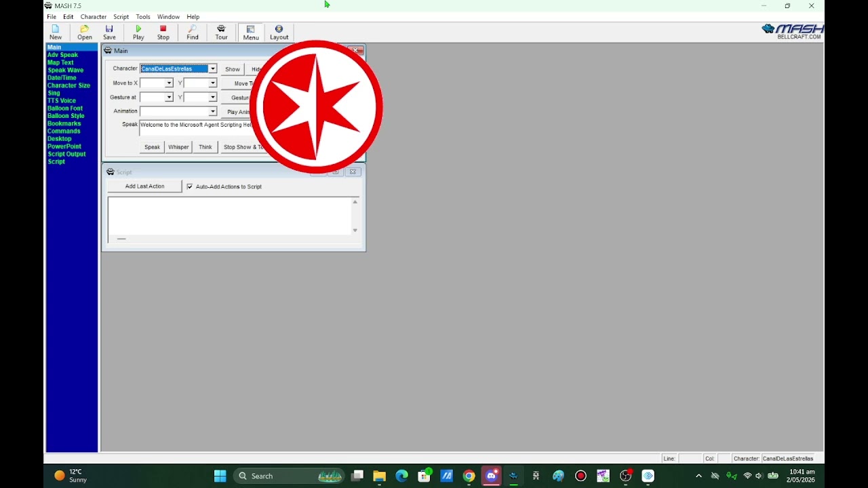Image resolution: width=868 pixels, height=488 pixels.
Task: Click inside the Speak text field
Action: pyautogui.click(x=197, y=128)
